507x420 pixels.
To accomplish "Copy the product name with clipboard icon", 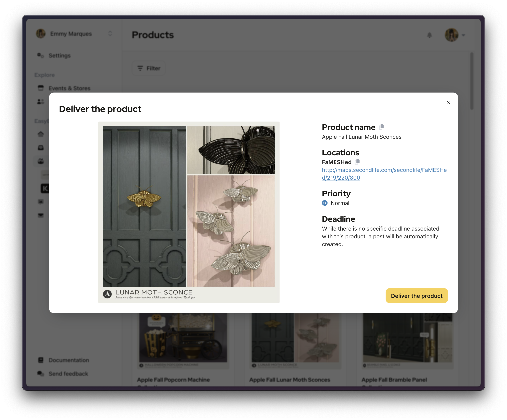I will tap(382, 127).
